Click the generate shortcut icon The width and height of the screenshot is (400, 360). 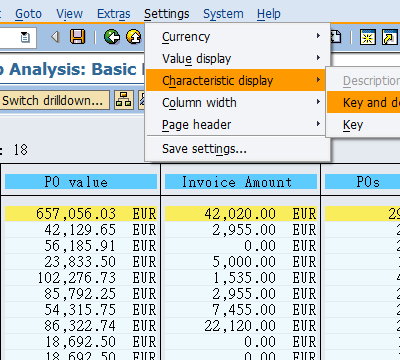[x=390, y=37]
